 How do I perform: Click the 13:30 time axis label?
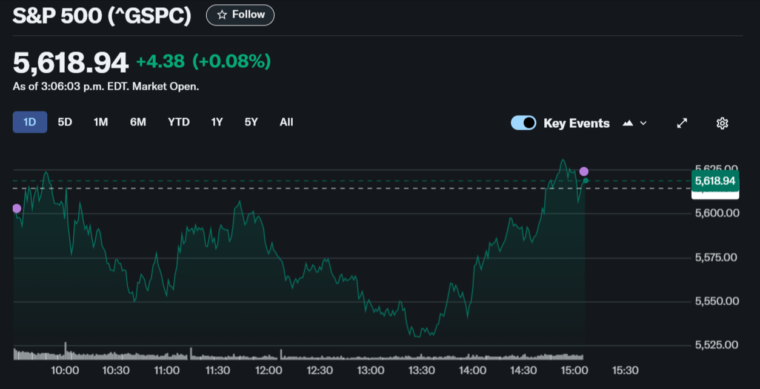click(421, 371)
